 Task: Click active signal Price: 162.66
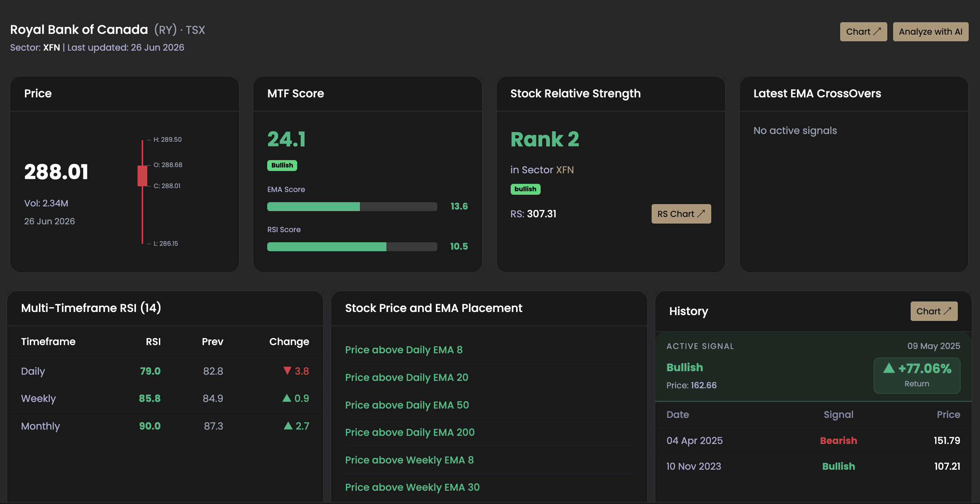click(691, 385)
